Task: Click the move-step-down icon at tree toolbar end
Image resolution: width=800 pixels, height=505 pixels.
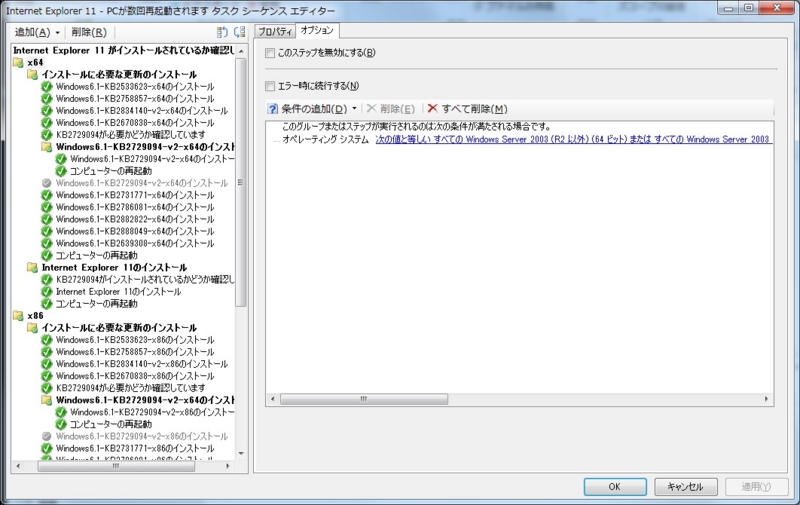Action: click(x=239, y=32)
